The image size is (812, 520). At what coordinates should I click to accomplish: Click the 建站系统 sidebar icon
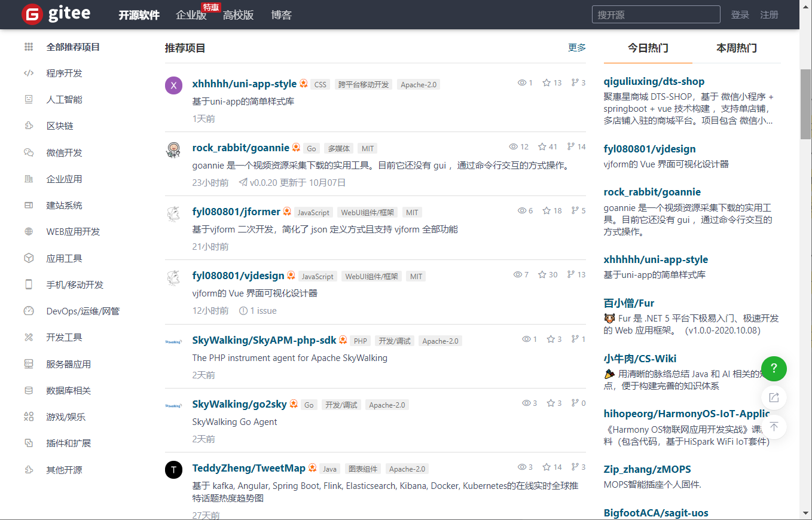29,206
